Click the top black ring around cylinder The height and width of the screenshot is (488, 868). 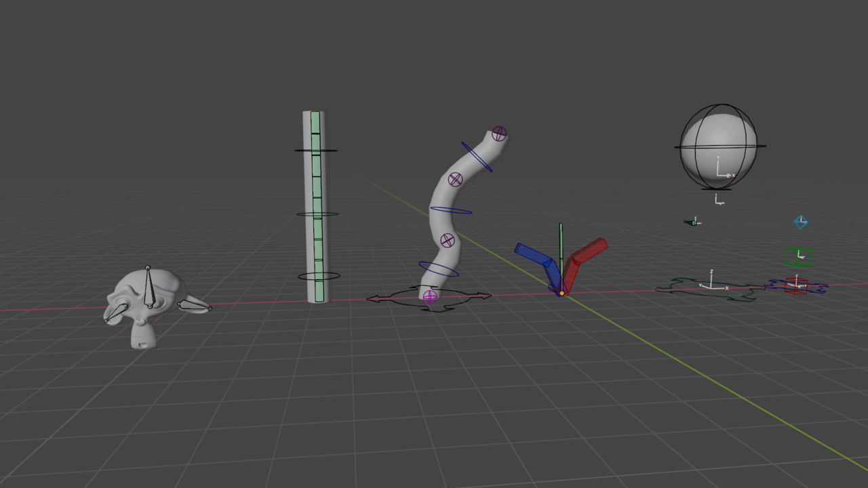316,150
